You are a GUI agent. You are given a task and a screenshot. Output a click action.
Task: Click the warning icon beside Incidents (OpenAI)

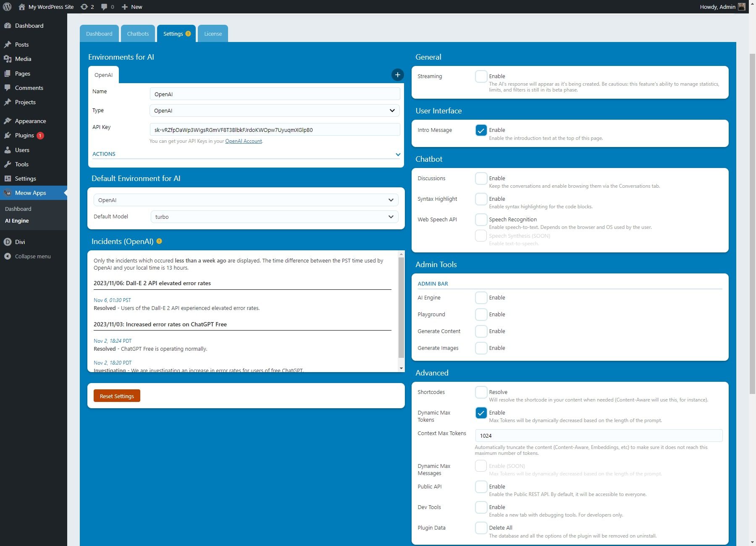pos(159,241)
